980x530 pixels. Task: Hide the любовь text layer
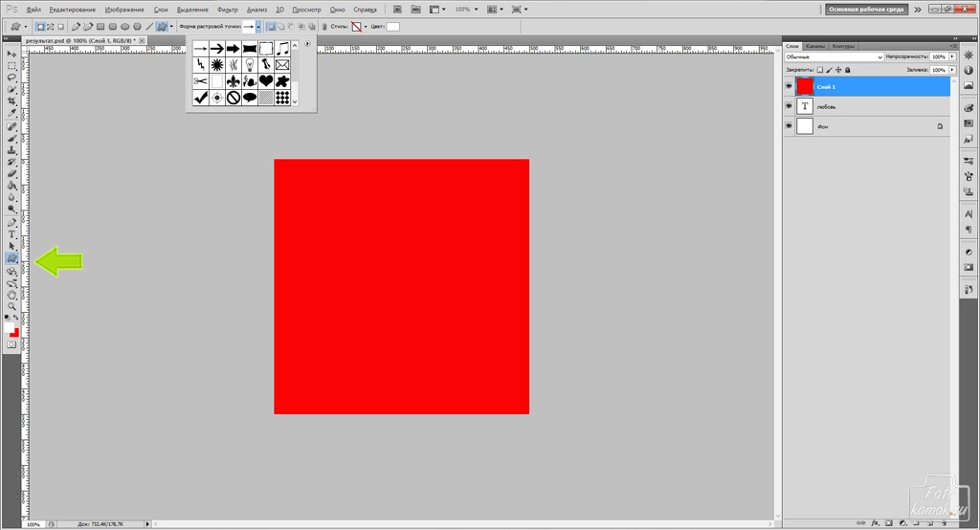coord(789,106)
